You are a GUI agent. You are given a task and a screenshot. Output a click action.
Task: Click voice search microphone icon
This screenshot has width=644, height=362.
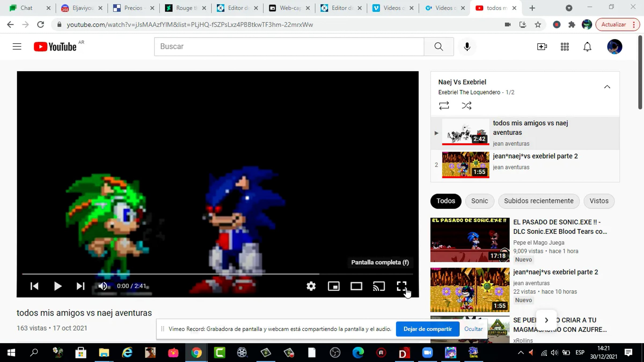tap(467, 47)
